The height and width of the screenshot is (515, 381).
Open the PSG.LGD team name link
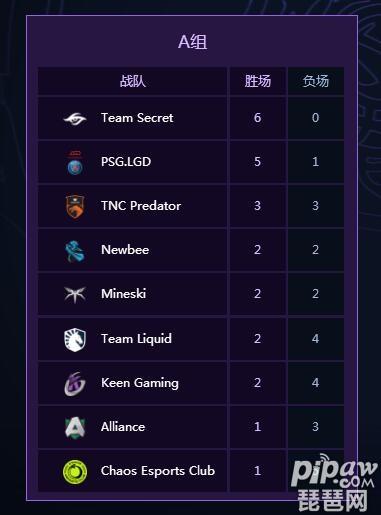point(126,162)
